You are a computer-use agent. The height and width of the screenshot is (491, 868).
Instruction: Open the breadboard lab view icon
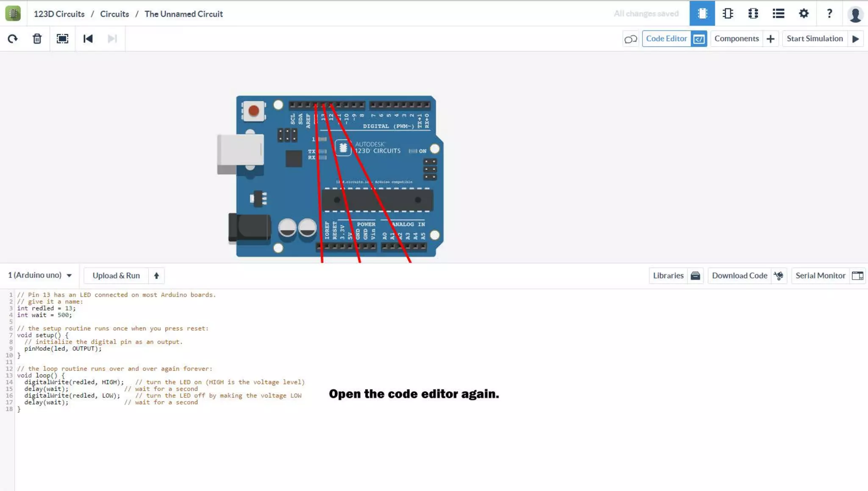tap(702, 14)
